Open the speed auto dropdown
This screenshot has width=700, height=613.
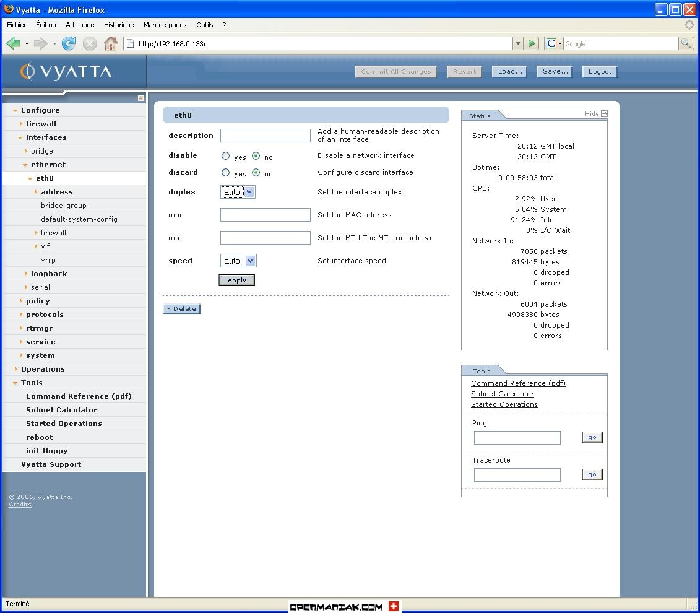pyautogui.click(x=238, y=261)
